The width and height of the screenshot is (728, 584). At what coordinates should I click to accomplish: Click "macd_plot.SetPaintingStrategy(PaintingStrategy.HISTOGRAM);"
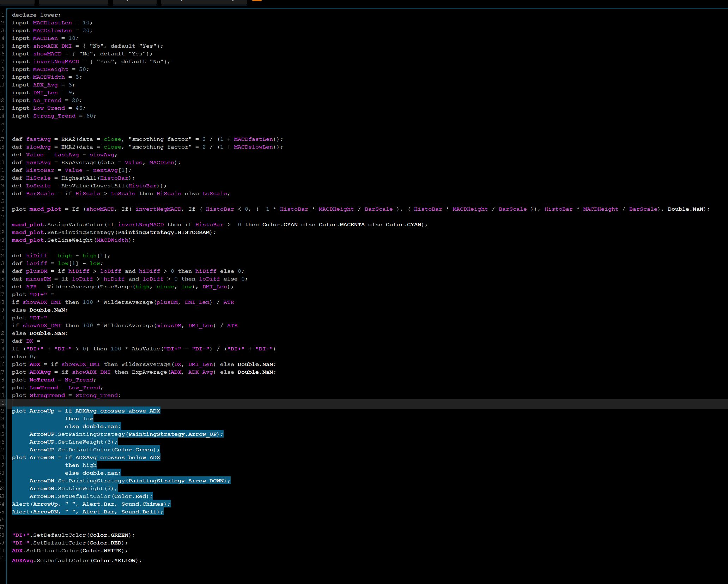[114, 232]
